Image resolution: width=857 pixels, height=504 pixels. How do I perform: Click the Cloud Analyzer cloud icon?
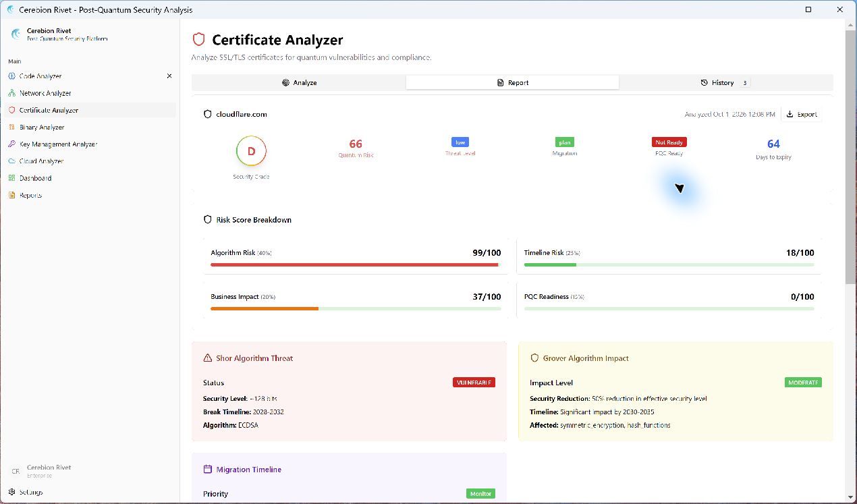tap(12, 161)
